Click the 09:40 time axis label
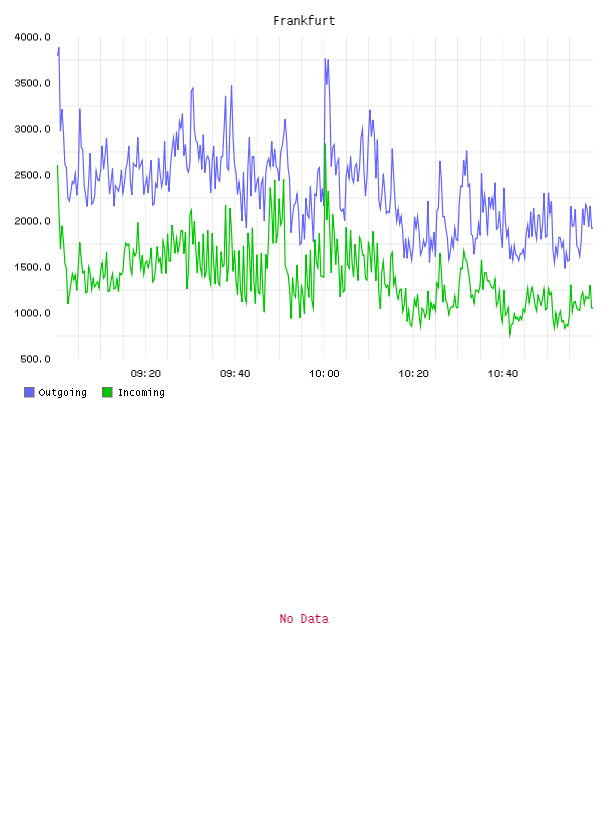This screenshot has width=608, height=816. pos(235,374)
